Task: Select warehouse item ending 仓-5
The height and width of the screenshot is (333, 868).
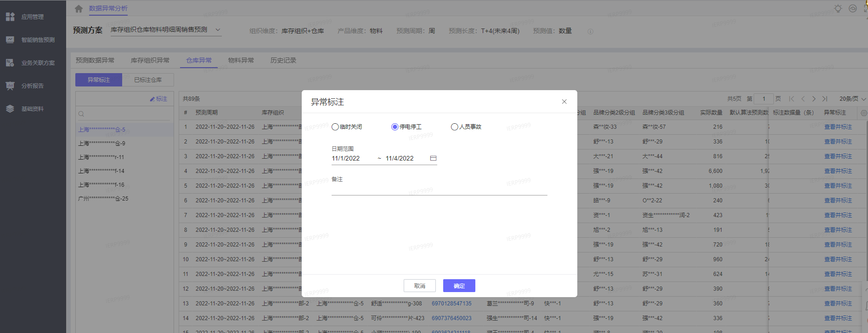Action: click(x=124, y=130)
